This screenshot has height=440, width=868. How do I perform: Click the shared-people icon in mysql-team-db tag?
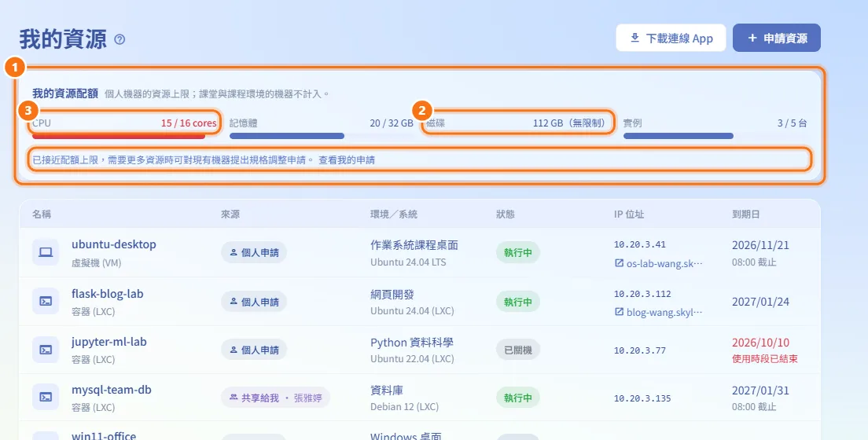234,398
